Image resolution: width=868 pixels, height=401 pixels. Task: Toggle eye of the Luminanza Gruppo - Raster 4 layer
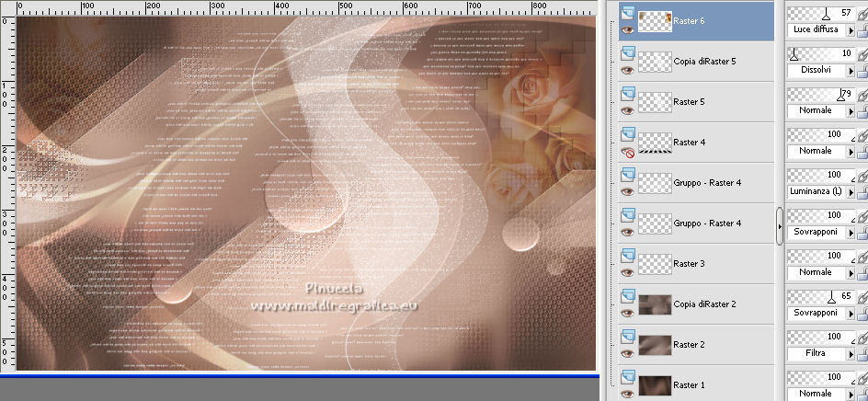(627, 192)
